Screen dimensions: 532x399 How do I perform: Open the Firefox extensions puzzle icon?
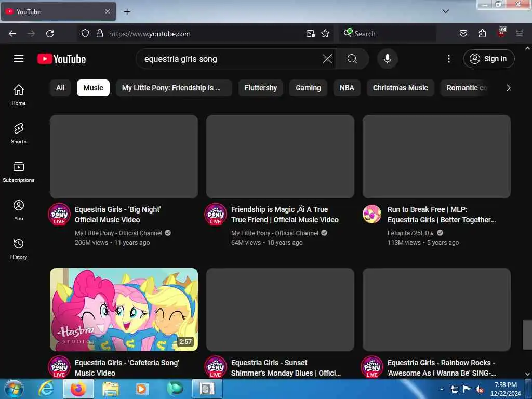(x=482, y=34)
